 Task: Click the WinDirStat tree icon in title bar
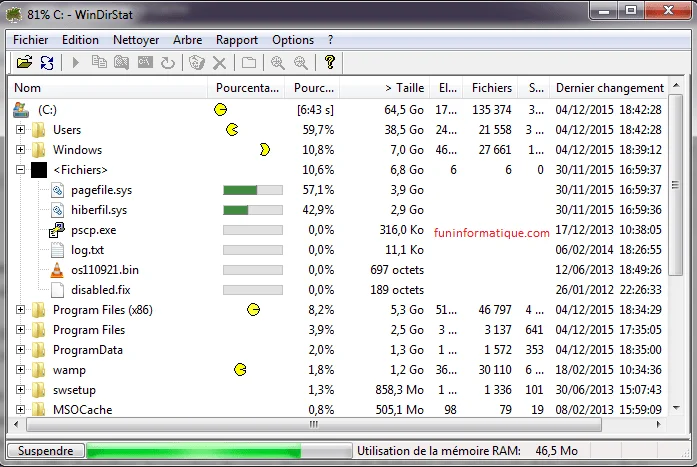[x=13, y=15]
